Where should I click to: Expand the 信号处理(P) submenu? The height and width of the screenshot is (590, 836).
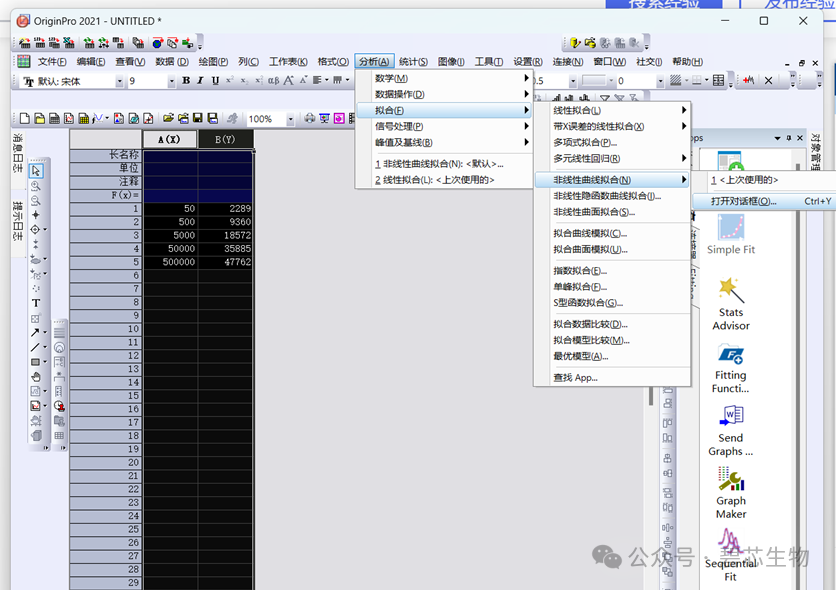445,126
